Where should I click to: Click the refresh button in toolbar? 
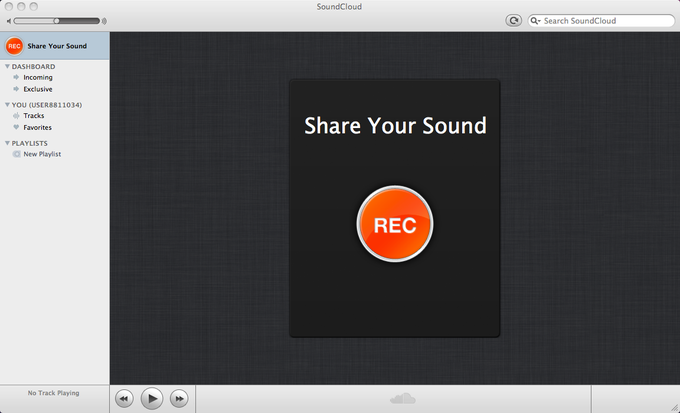click(513, 20)
